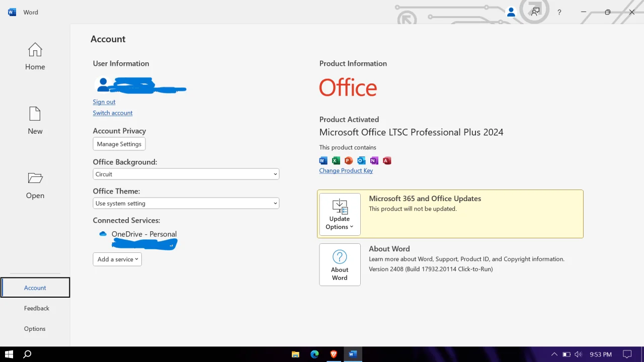This screenshot has height=362, width=644.
Task: Create a New document from sidebar
Action: (35, 121)
